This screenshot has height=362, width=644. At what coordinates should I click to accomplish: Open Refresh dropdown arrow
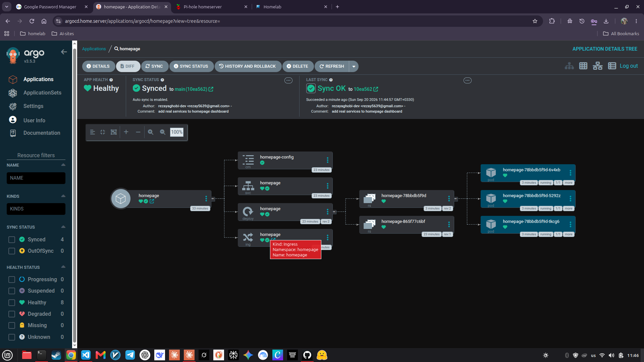point(354,66)
